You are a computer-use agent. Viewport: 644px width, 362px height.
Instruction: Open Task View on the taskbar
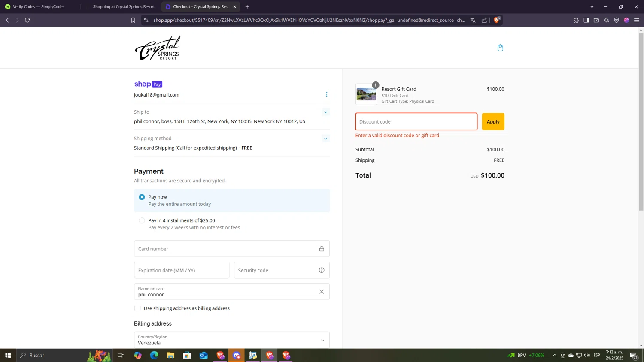tap(121, 355)
